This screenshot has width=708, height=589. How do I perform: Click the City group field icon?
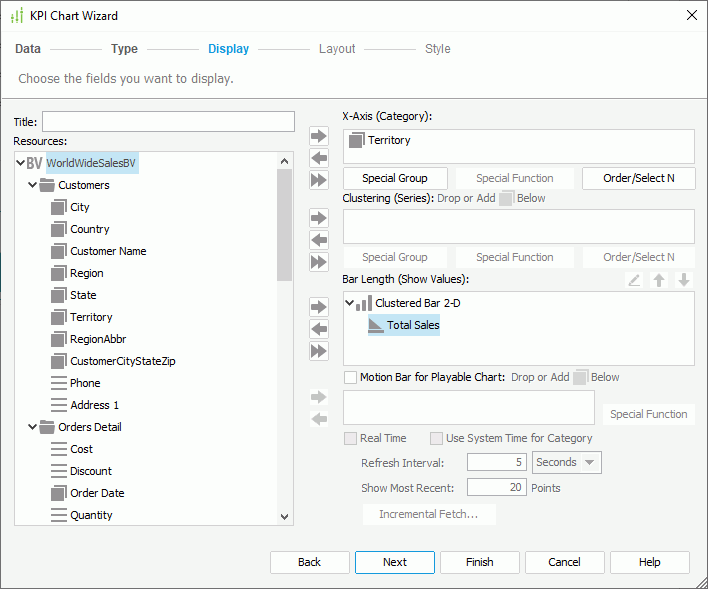pyautogui.click(x=59, y=207)
